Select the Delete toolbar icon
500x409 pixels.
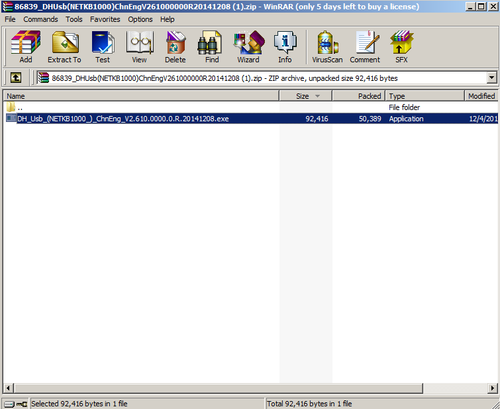tap(175, 47)
